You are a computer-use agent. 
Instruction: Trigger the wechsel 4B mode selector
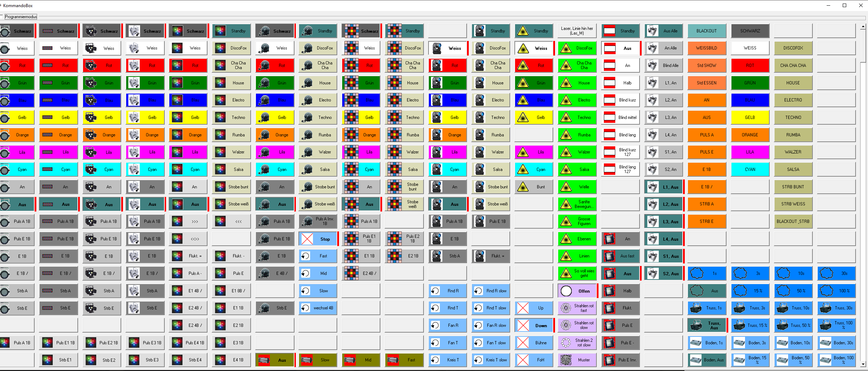pos(318,308)
